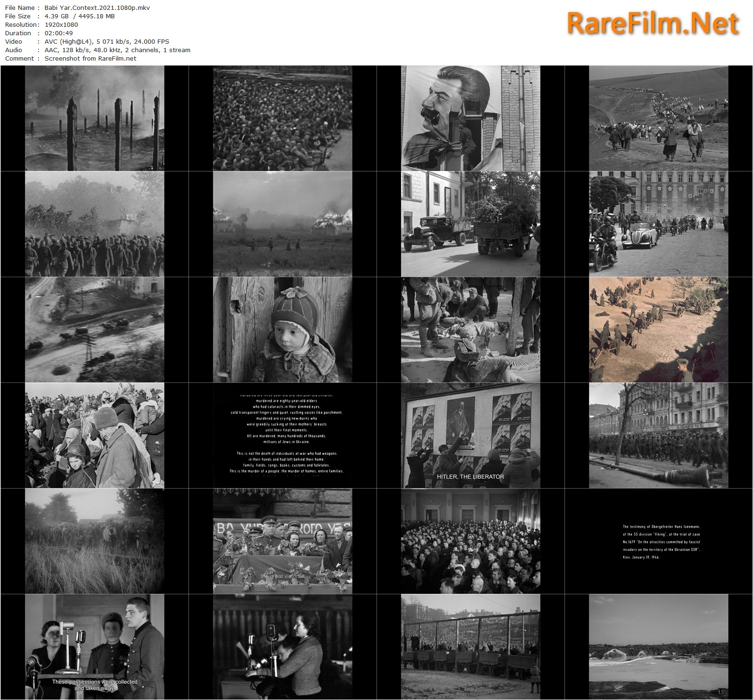Click the RareFilm.Net logo

pyautogui.click(x=652, y=23)
